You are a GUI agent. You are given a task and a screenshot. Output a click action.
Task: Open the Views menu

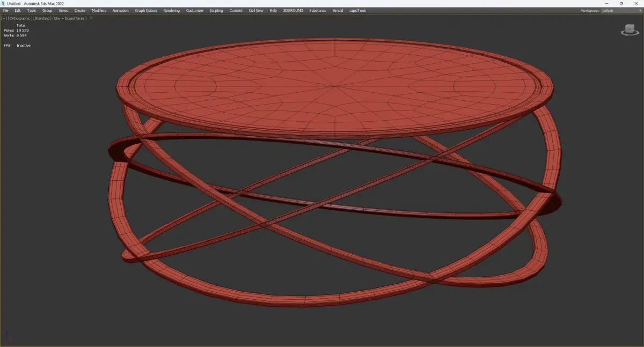pos(63,10)
